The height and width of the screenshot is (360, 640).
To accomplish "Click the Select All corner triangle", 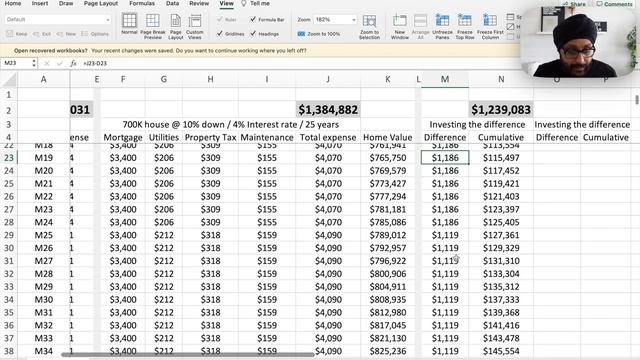I will tap(10, 80).
